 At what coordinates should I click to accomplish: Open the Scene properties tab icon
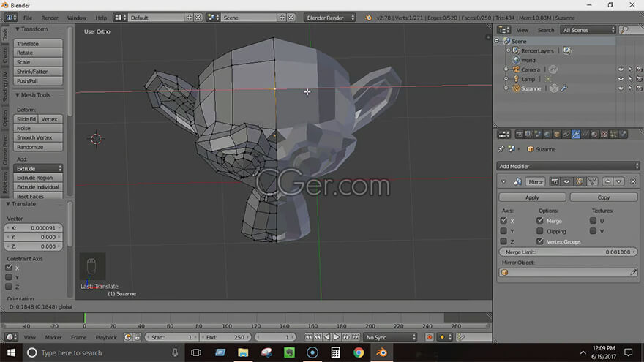click(538, 135)
